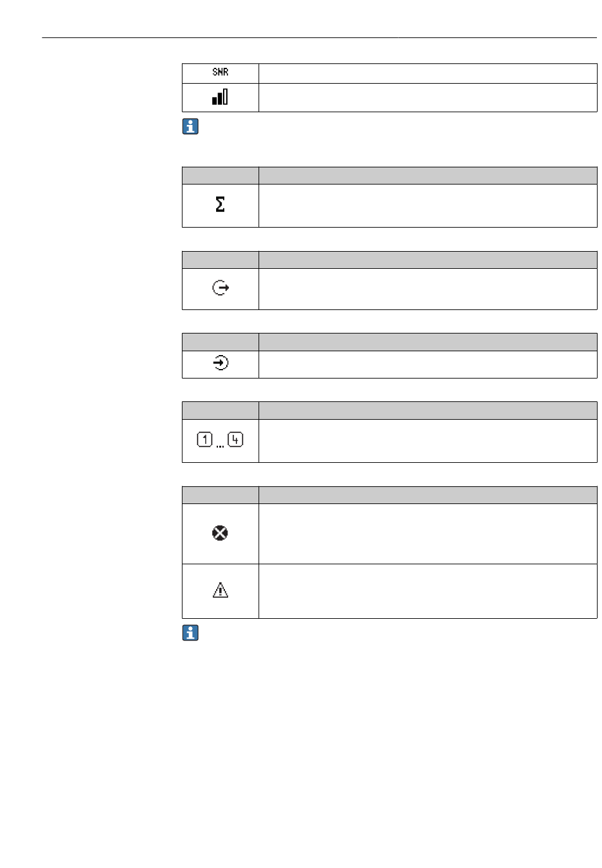This screenshot has height=868, width=602.
Task: Click the empty description cell beside signal bars
Action: pos(428,98)
